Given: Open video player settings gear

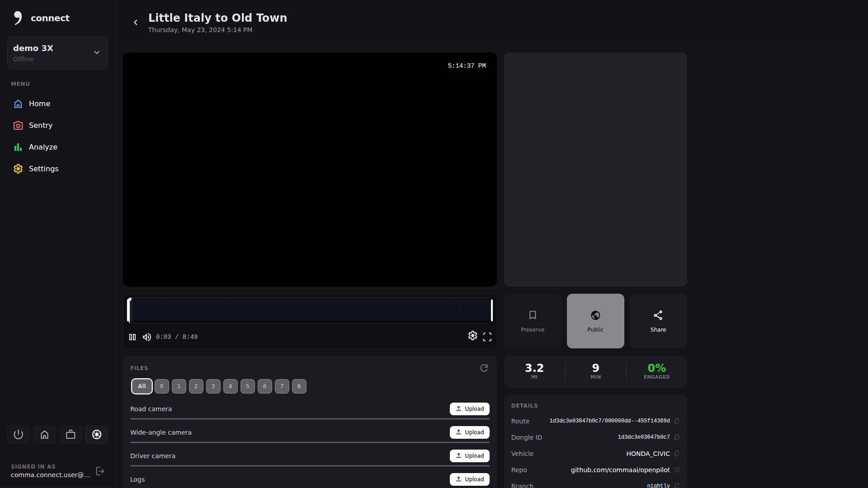Looking at the screenshot, I should click(472, 336).
